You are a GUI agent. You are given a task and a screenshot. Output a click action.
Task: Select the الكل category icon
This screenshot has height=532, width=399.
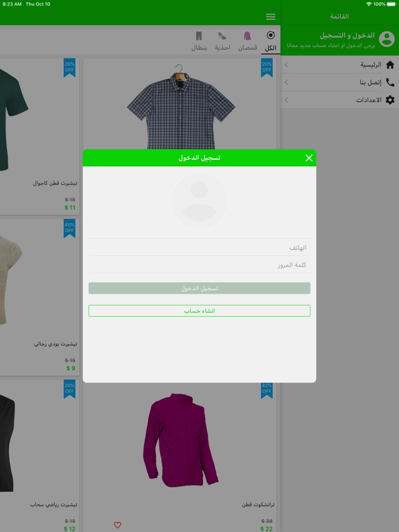270,35
